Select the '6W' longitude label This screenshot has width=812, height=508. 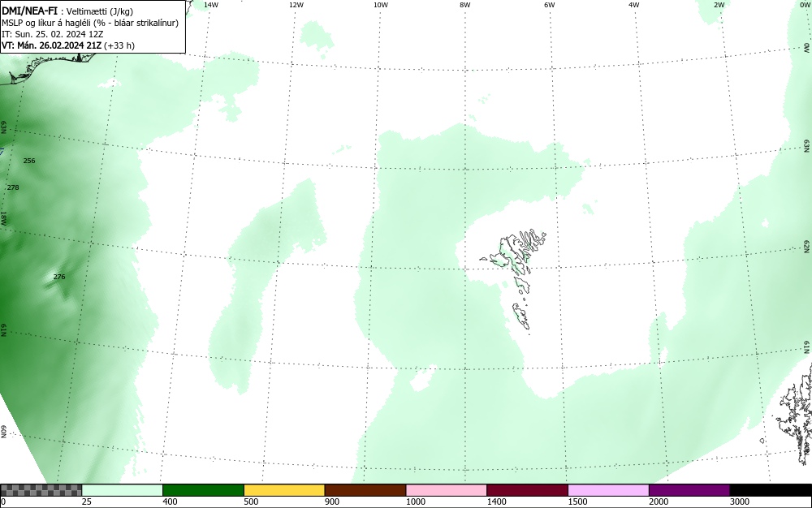pos(550,5)
